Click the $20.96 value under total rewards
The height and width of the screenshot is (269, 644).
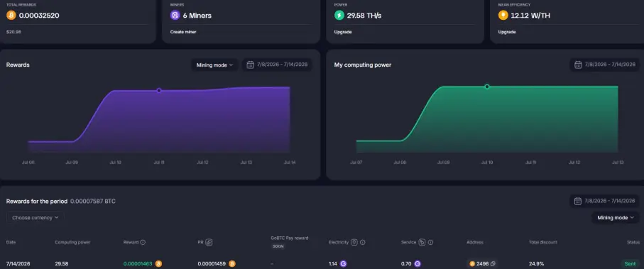click(13, 32)
